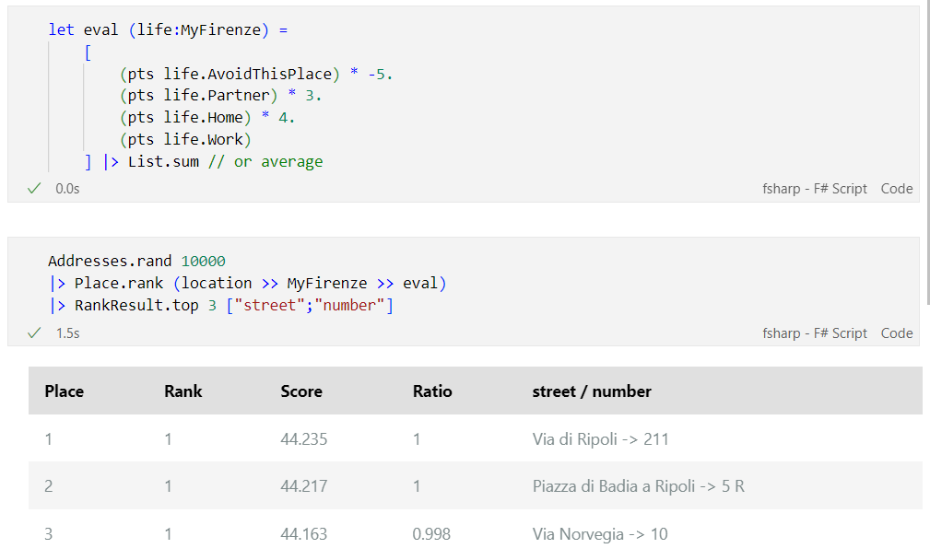Select the score value 44.163
Image resolution: width=930 pixels, height=560 pixels.
303,534
